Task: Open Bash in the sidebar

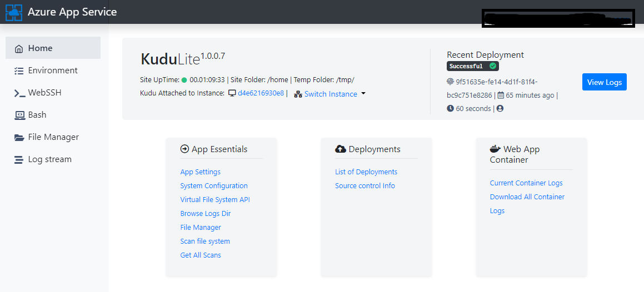Action: pos(53,115)
